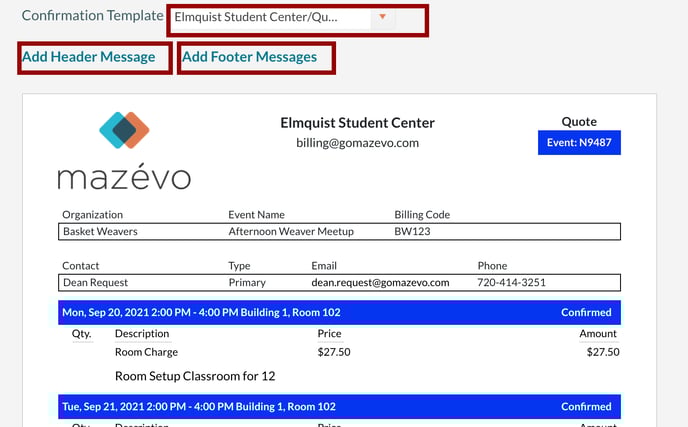The width and height of the screenshot is (688, 427).
Task: Click the Quote label
Action: click(x=579, y=122)
